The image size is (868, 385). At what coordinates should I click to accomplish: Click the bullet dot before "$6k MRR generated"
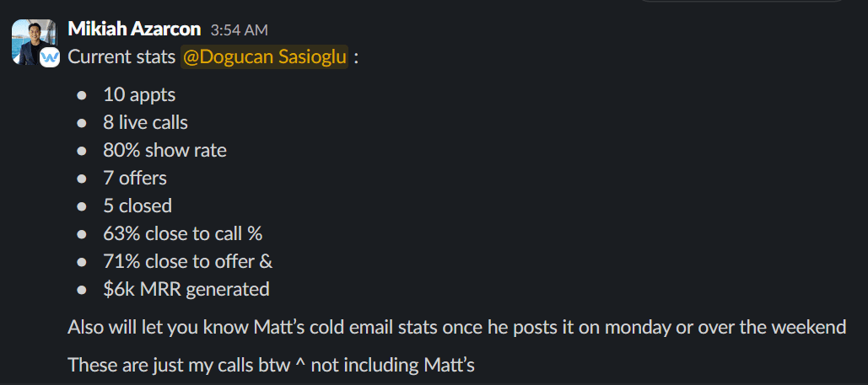click(x=82, y=290)
